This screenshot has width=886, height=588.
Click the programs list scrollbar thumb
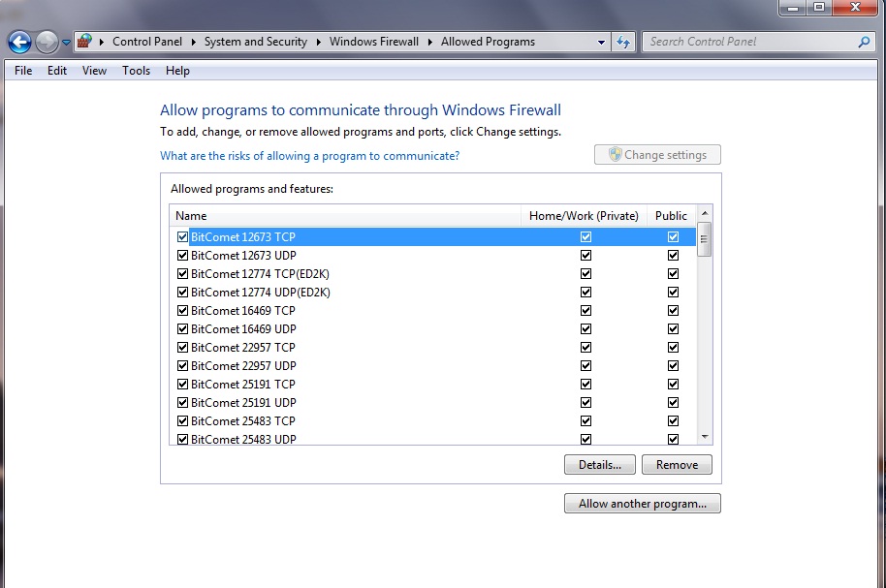(704, 239)
